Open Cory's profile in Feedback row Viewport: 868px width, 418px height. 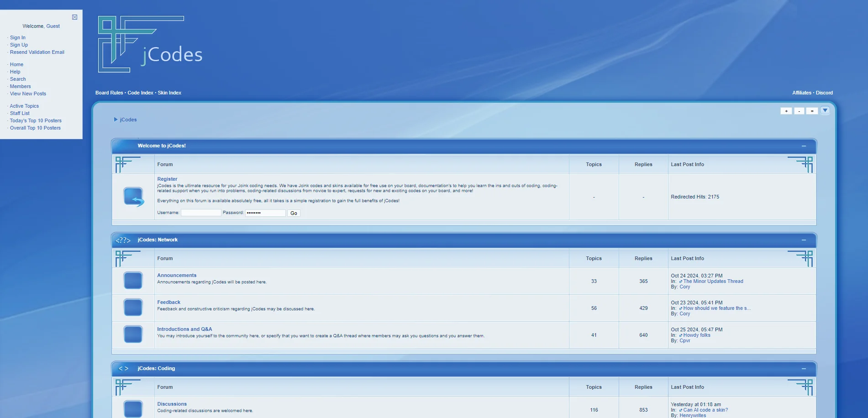tap(684, 313)
